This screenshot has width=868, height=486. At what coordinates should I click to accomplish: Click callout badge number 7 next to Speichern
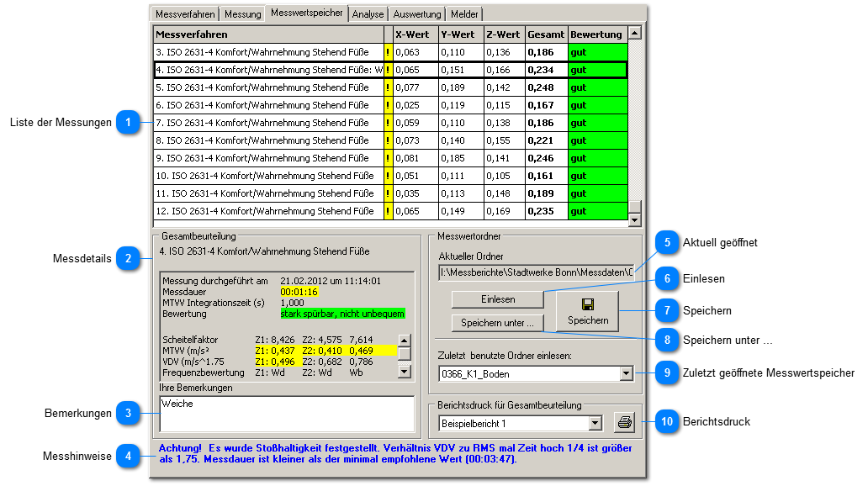pos(666,311)
